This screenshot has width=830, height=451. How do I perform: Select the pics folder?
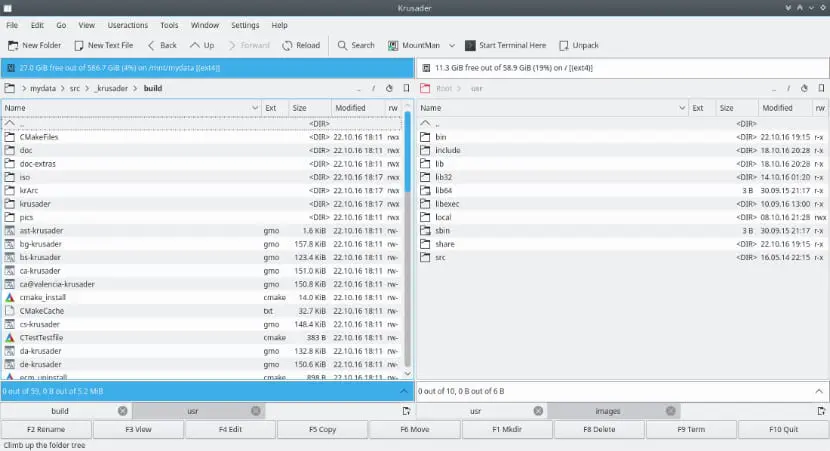click(202, 218)
